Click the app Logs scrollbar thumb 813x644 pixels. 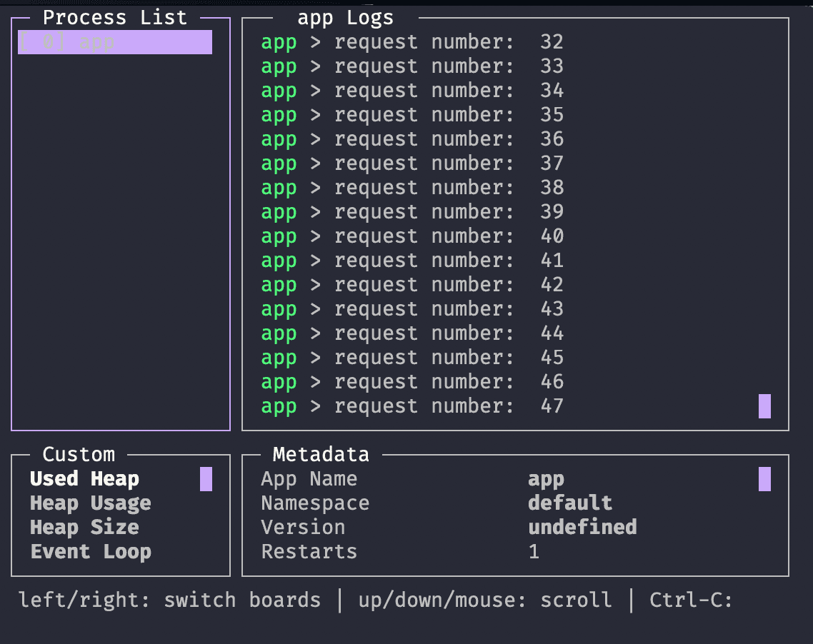coord(764,406)
